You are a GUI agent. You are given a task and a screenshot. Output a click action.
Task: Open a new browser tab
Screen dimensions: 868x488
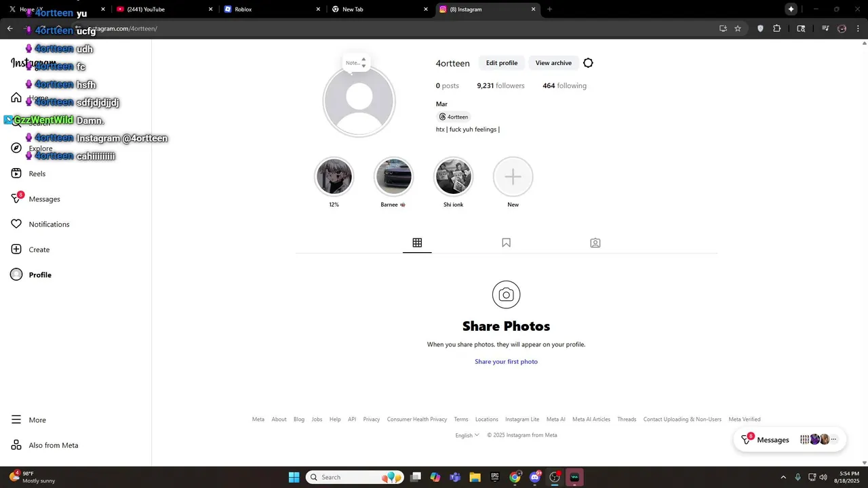[549, 9]
